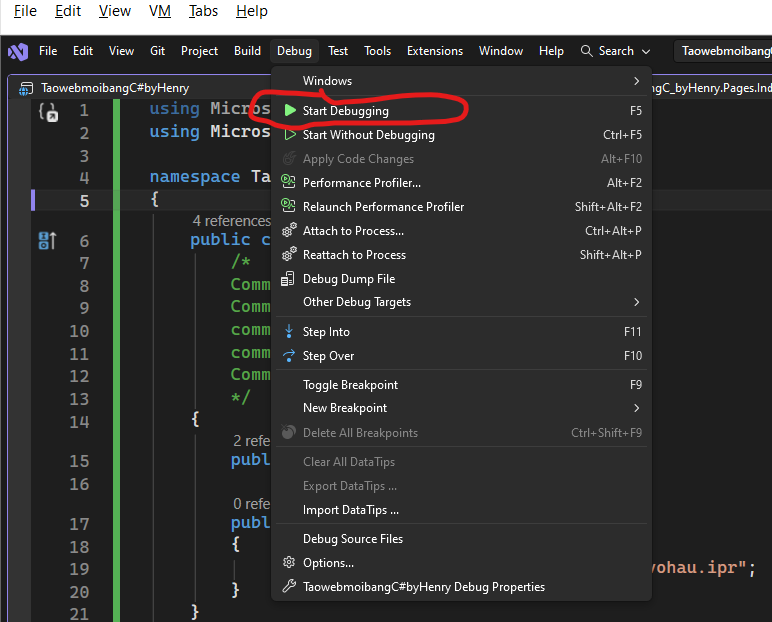This screenshot has width=772, height=622.
Task: Click the green Start Debugging play icon
Action: tap(289, 111)
